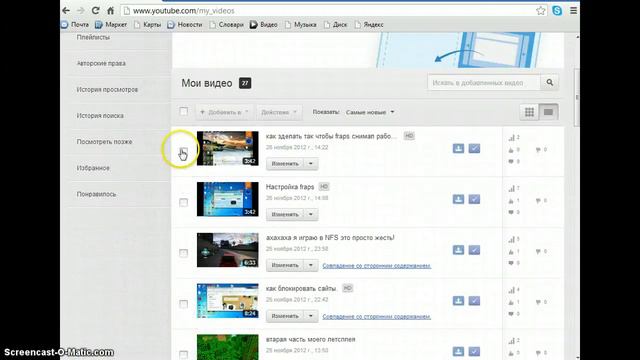Screen dimensions: 640x360
Task: Reload the page with the refresh icon
Action: click(96, 11)
